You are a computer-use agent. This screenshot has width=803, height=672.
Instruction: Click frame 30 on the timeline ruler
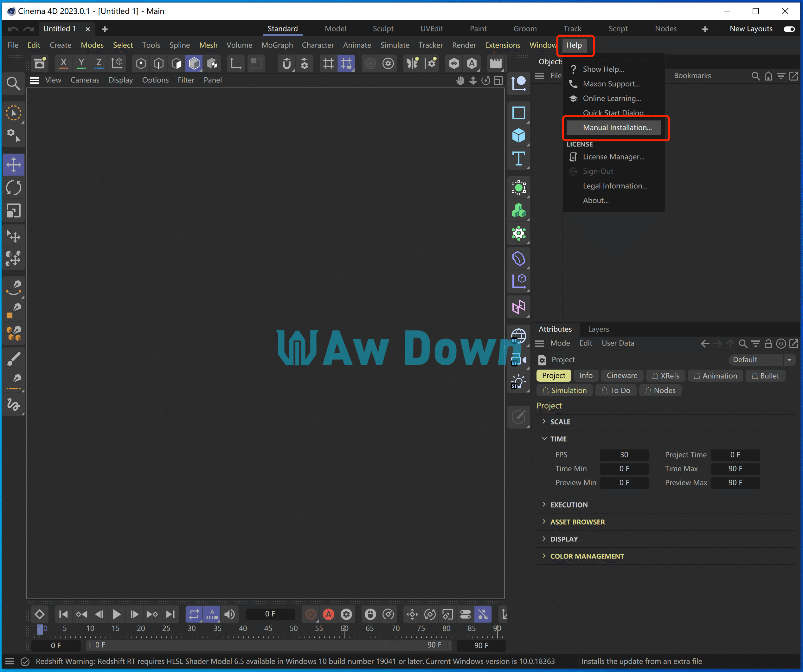[192, 631]
